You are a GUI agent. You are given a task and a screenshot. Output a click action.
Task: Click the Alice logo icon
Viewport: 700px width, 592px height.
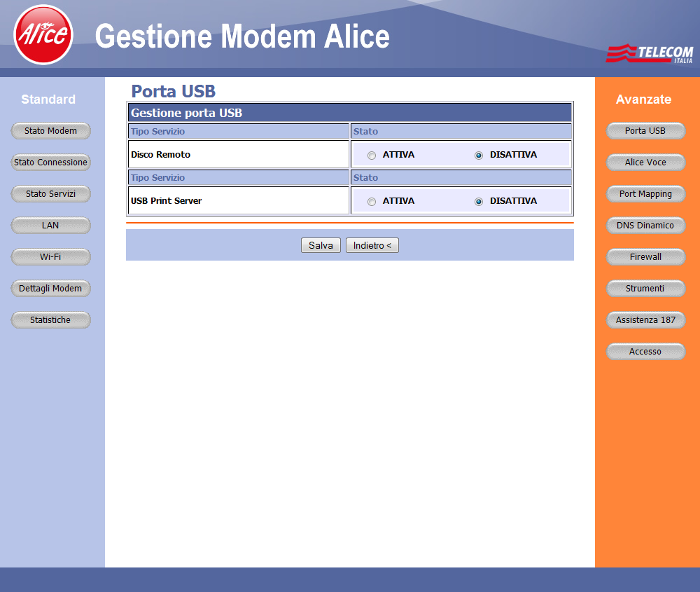pyautogui.click(x=43, y=34)
